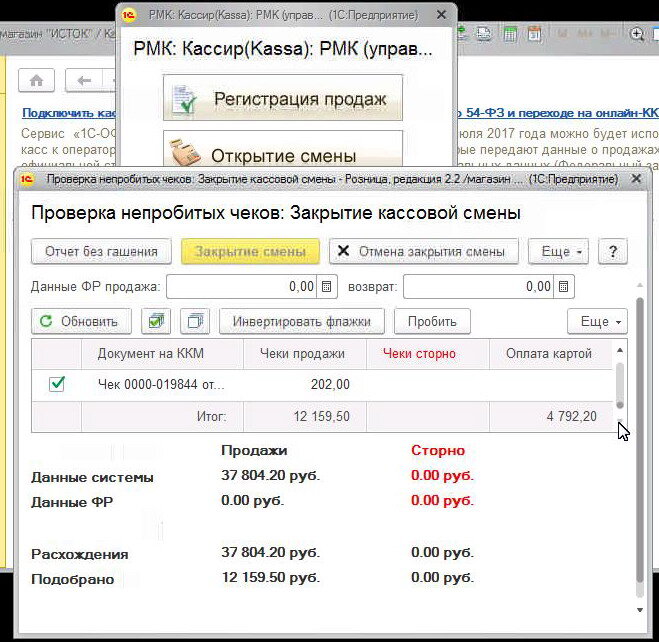Open the 54-ФЗ онлайн-ККТ link in background
This screenshot has width=659, height=642.
point(558,113)
